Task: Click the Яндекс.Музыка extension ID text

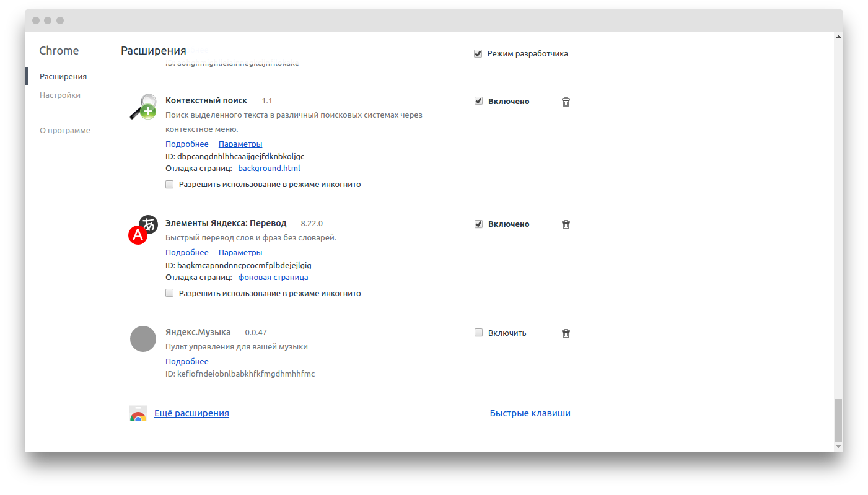Action: click(240, 374)
